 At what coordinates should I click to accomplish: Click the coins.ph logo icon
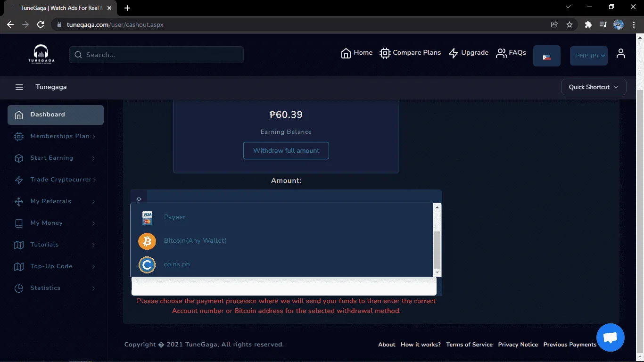(147, 265)
